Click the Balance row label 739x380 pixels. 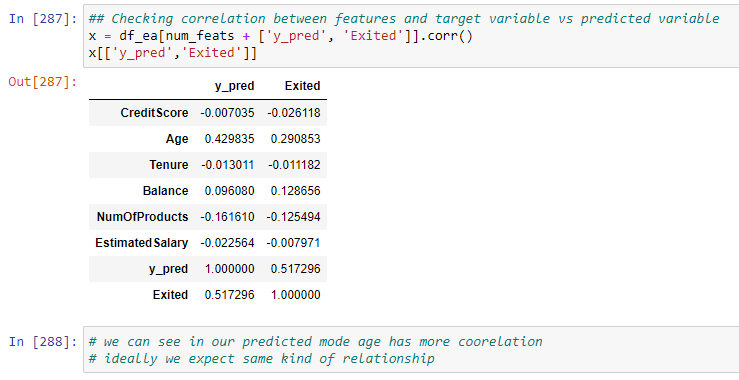tap(165, 191)
